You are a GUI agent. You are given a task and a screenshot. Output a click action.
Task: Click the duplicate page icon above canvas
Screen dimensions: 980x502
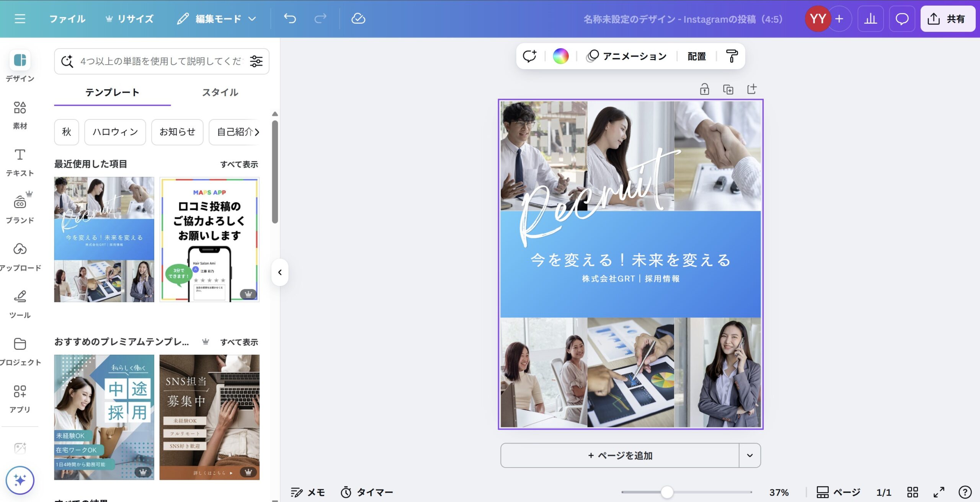[x=728, y=90]
